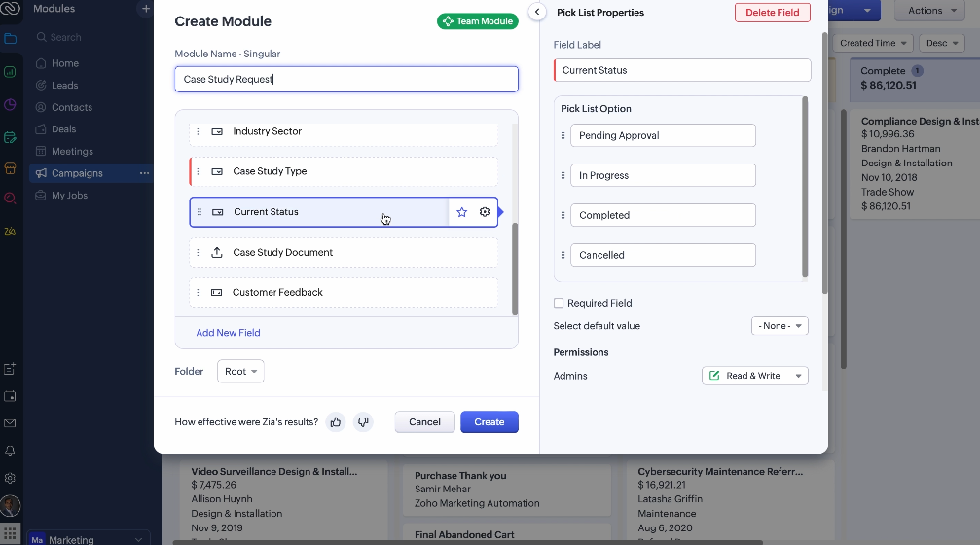
Task: Open the Created Time sort dropdown
Action: (x=873, y=43)
